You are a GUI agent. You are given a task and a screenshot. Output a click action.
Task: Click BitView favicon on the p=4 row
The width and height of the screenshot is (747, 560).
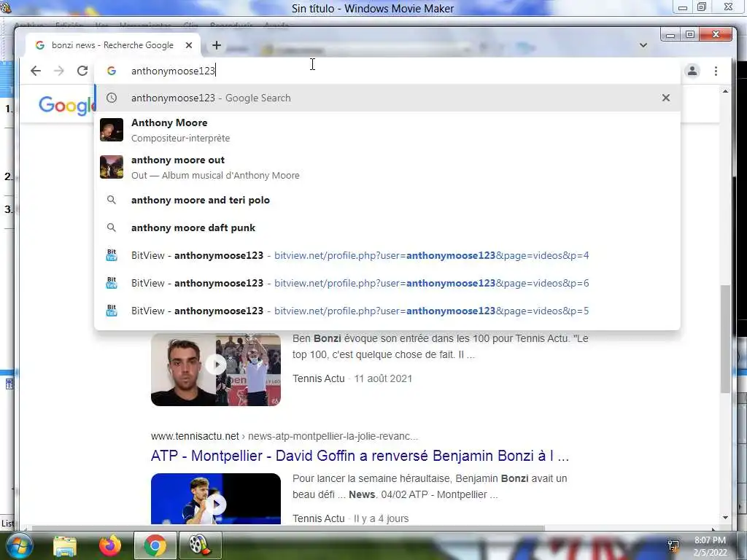pyautogui.click(x=112, y=255)
